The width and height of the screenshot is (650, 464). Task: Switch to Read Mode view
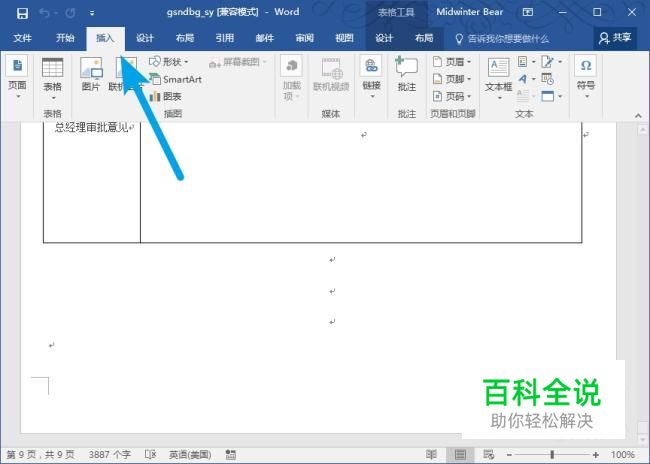point(431,455)
